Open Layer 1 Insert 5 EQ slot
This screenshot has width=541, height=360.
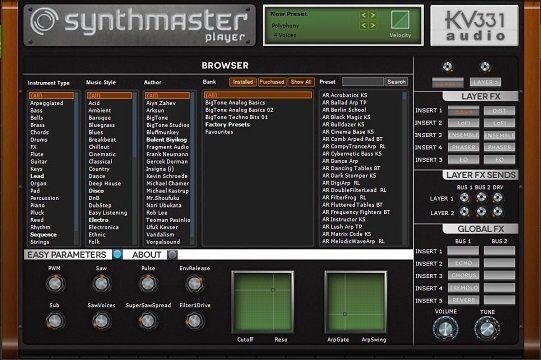pyautogui.click(x=463, y=160)
